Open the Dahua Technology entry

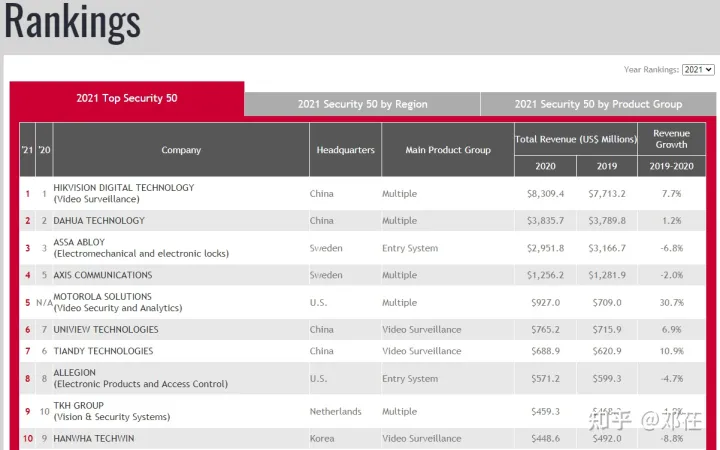99,221
